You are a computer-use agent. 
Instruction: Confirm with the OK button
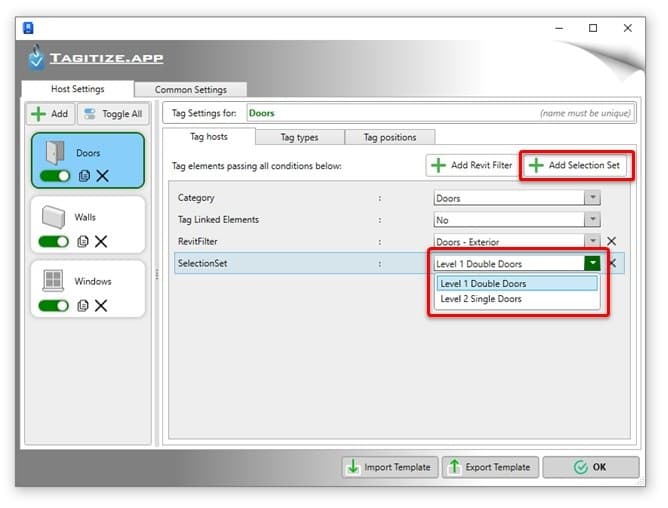[x=591, y=467]
